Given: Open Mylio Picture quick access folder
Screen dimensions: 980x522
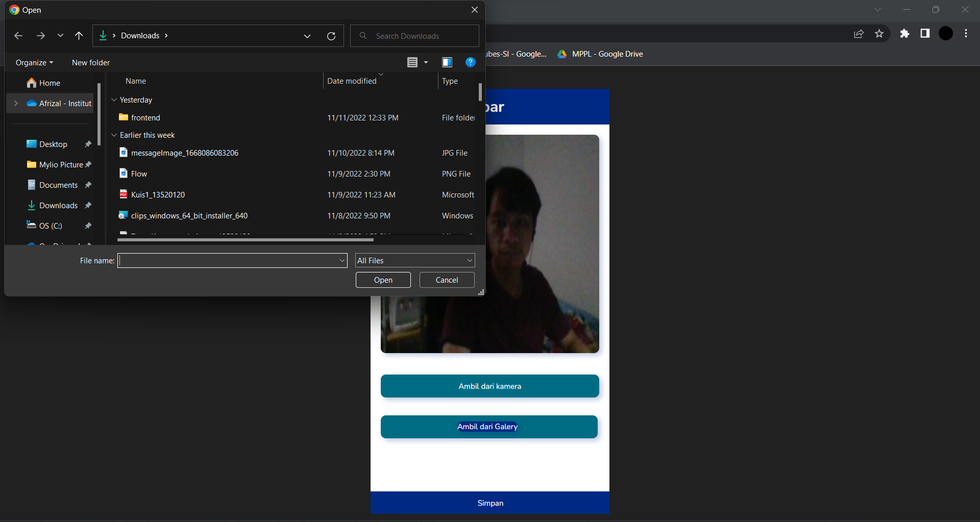Looking at the screenshot, I should (x=61, y=164).
